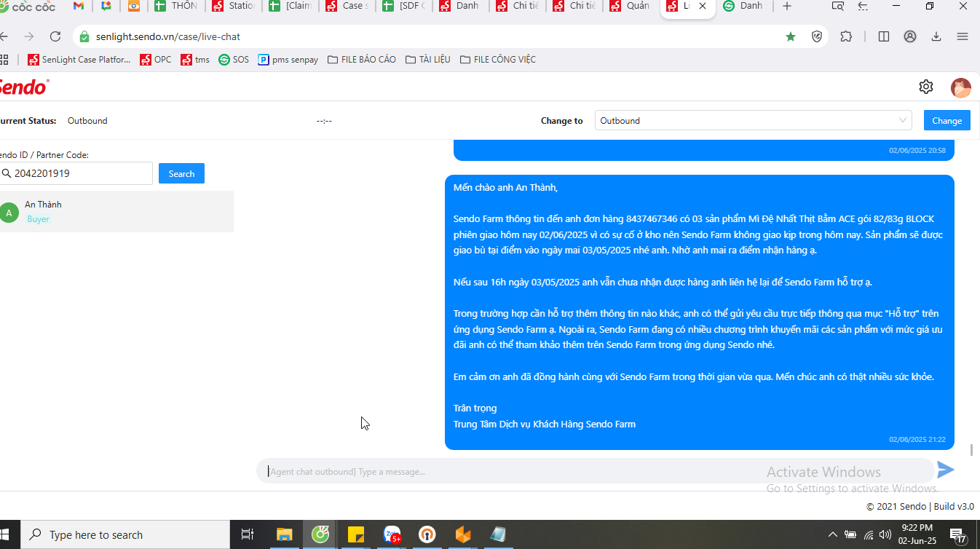The width and height of the screenshot is (980, 549).
Task: Switch to the [Claim browser tab
Action: [x=290, y=6]
